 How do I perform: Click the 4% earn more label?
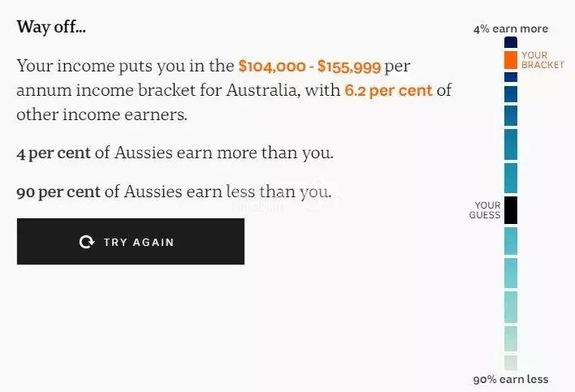(510, 29)
